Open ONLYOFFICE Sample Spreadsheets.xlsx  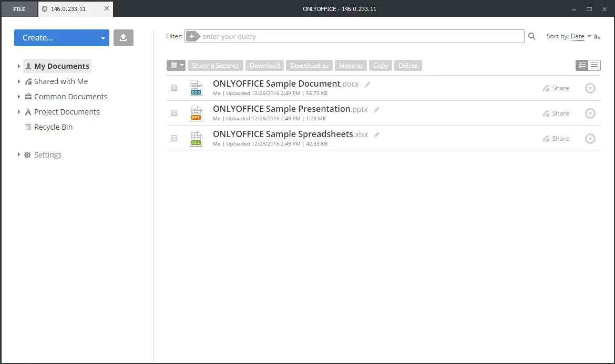coord(290,134)
